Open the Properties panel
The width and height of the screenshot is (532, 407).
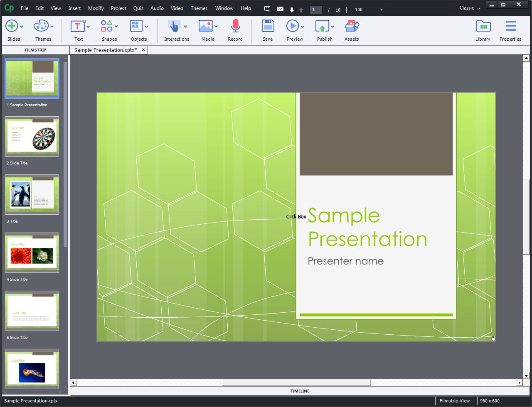click(x=510, y=26)
